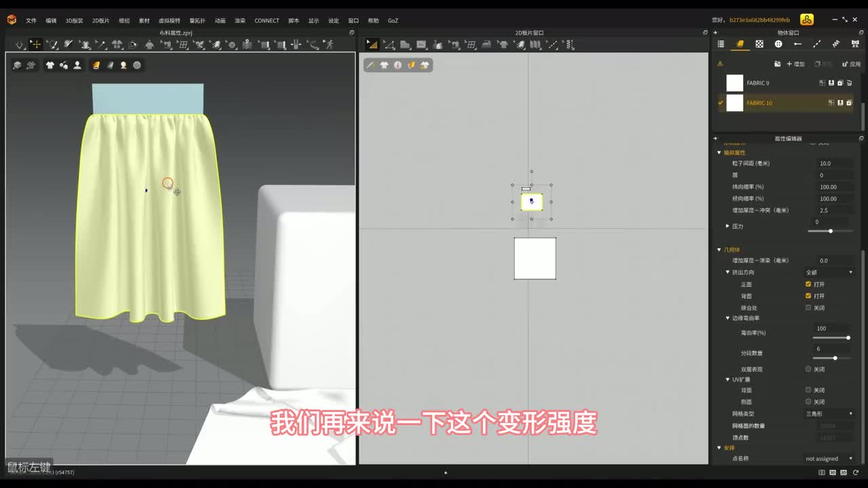Image resolution: width=868 pixels, height=488 pixels.
Task: Open fabric folder icon beside Add button
Action: click(777, 64)
